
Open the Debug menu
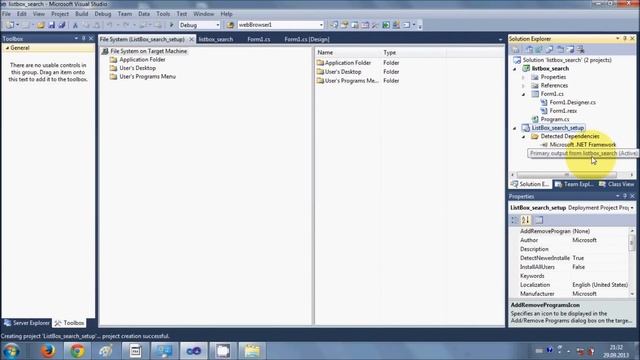pos(103,14)
